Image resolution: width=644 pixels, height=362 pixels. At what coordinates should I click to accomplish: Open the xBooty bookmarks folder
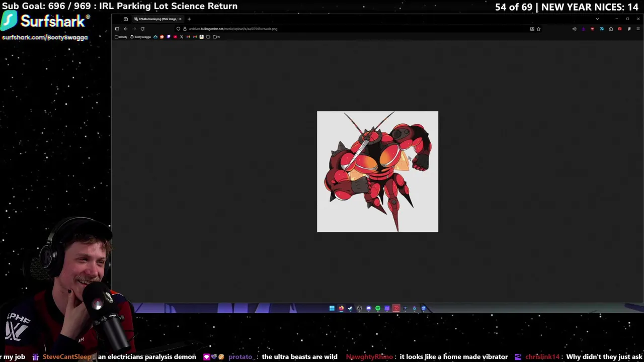point(121,37)
